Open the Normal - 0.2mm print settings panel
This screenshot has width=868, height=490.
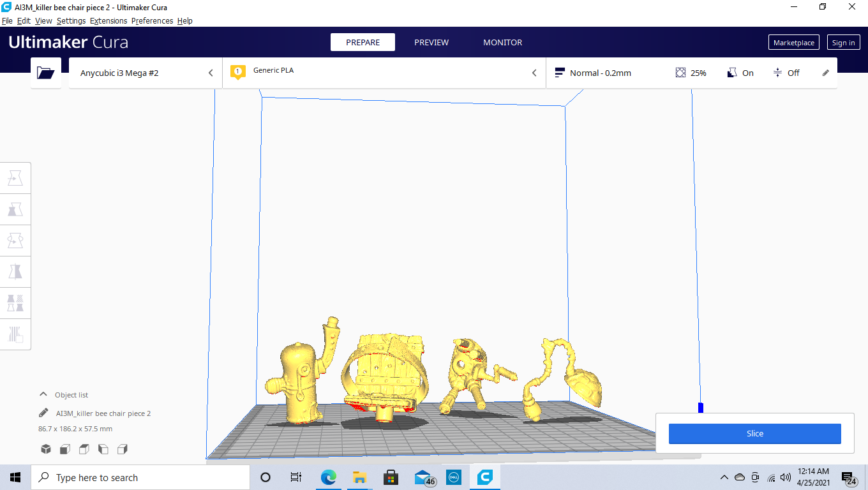pos(692,73)
